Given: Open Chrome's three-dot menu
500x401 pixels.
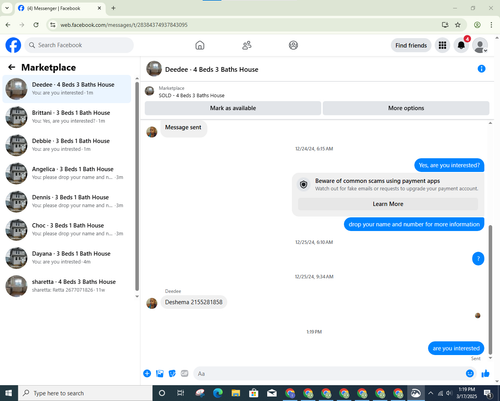Looking at the screenshot, I should [x=491, y=25].
